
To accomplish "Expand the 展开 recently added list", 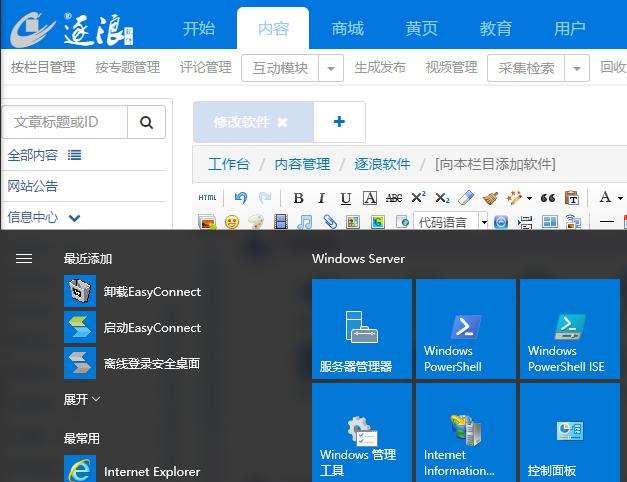I will point(82,399).
